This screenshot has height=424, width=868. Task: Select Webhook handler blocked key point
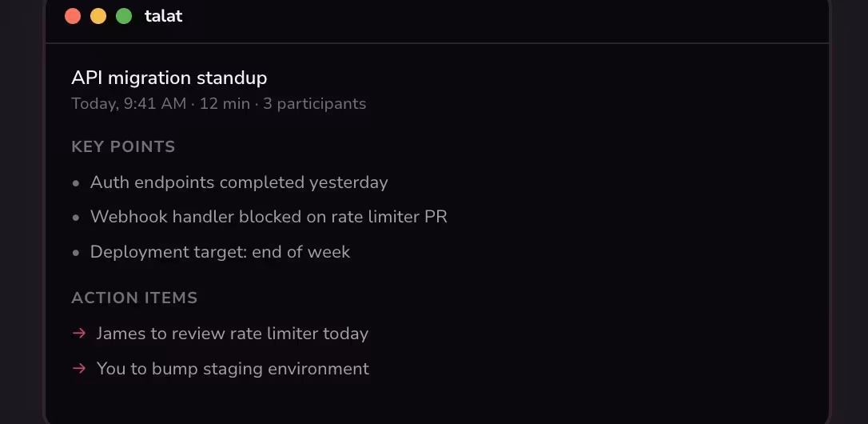(269, 217)
